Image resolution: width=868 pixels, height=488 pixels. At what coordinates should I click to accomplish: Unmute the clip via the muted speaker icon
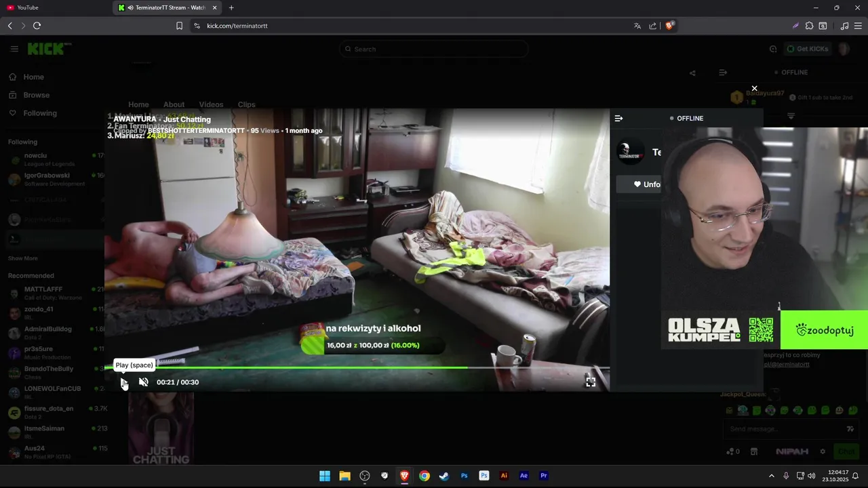[x=143, y=382]
